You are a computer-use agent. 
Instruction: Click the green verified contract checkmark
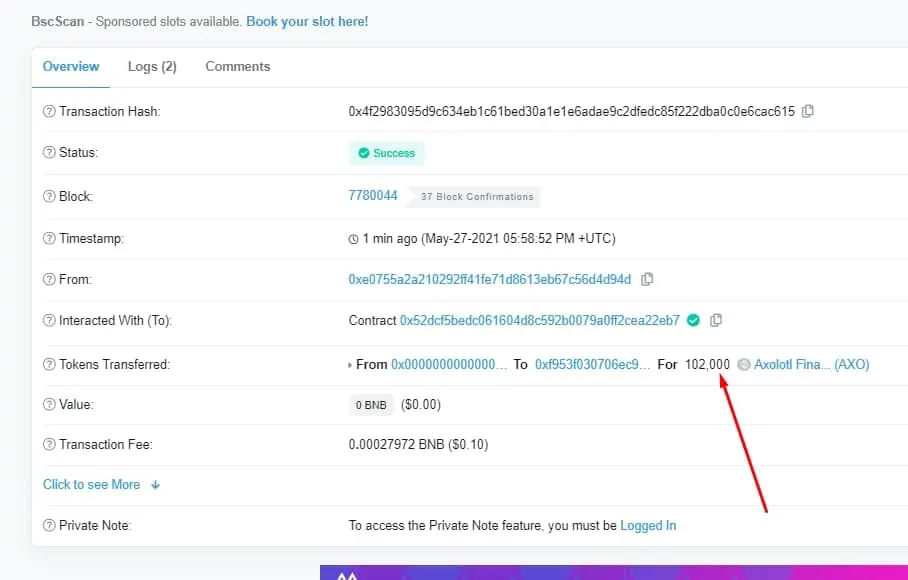[x=693, y=320]
